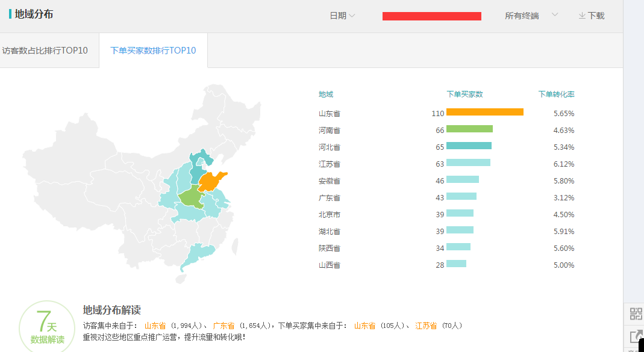Click the buyer count 110

pos(438,114)
